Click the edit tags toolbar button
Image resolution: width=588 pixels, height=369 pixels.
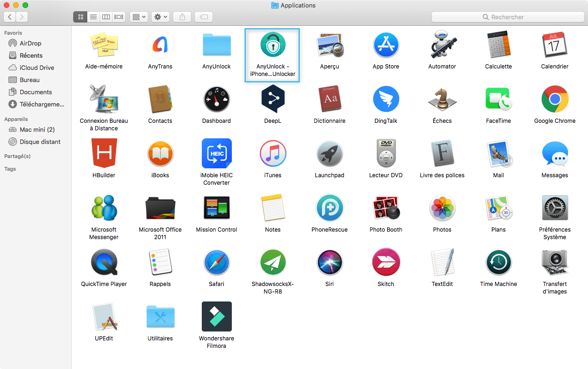click(204, 17)
